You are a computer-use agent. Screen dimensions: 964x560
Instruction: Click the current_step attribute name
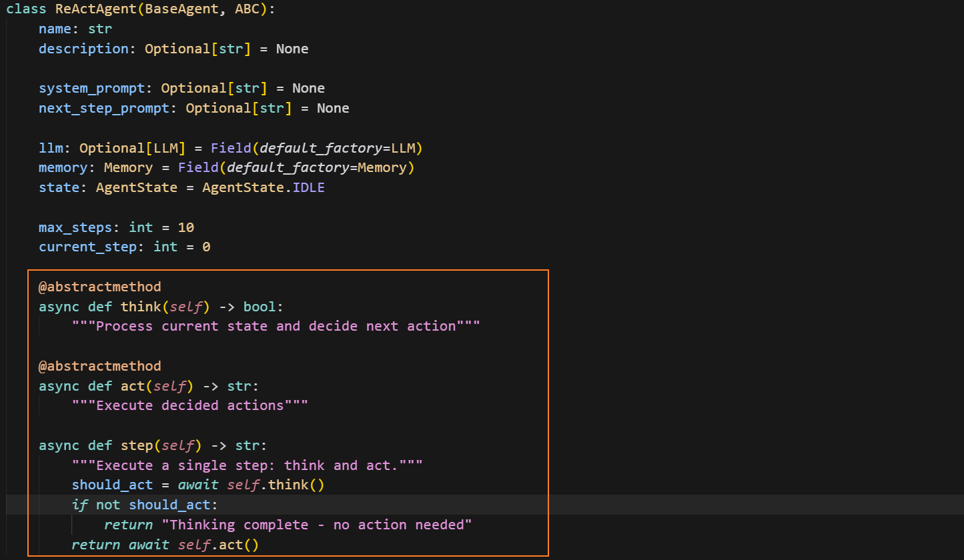point(88,247)
